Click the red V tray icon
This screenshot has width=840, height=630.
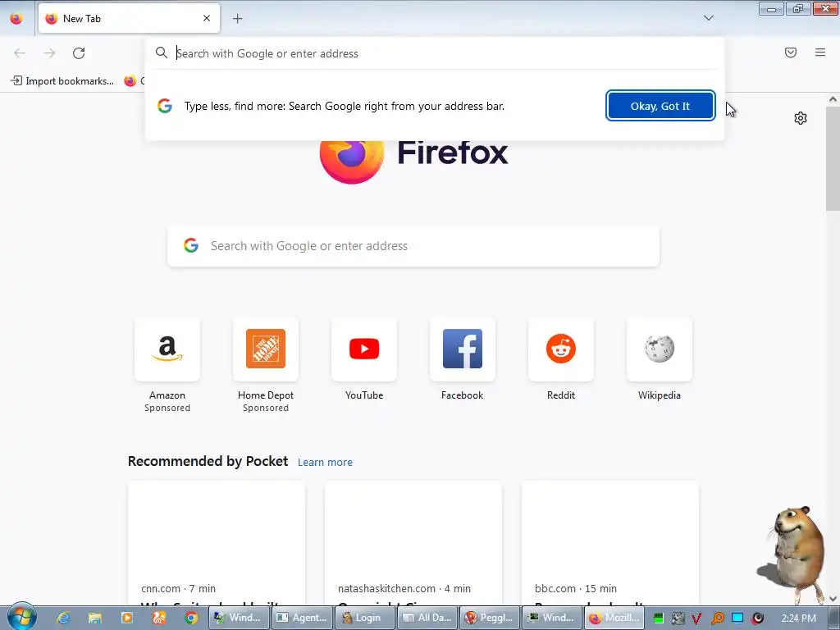(696, 619)
